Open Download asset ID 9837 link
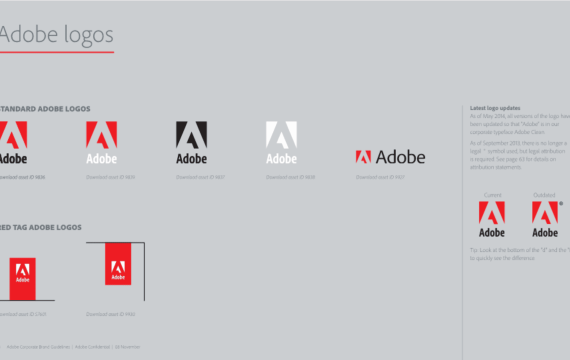Viewport: 570px width, 360px height. pyautogui.click(x=200, y=177)
